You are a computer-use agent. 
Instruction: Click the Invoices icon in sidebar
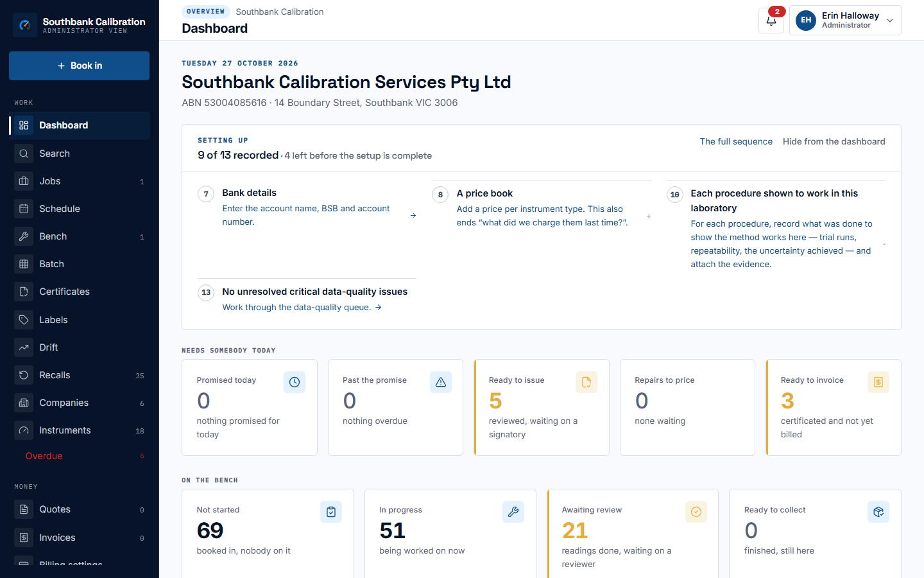[24, 538]
